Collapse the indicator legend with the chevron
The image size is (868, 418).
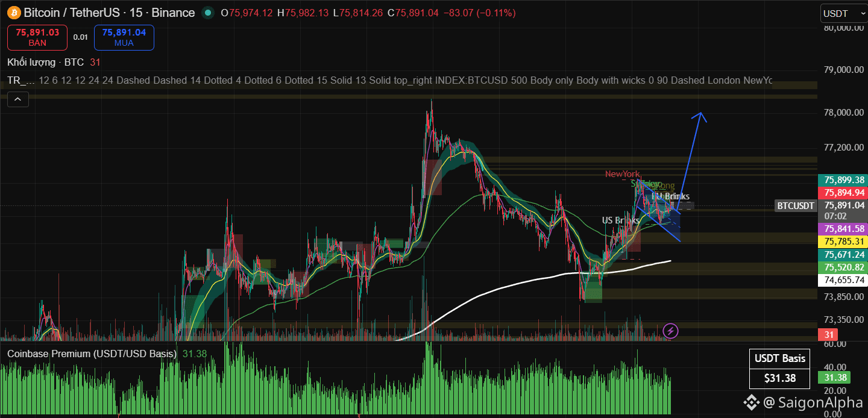point(17,99)
